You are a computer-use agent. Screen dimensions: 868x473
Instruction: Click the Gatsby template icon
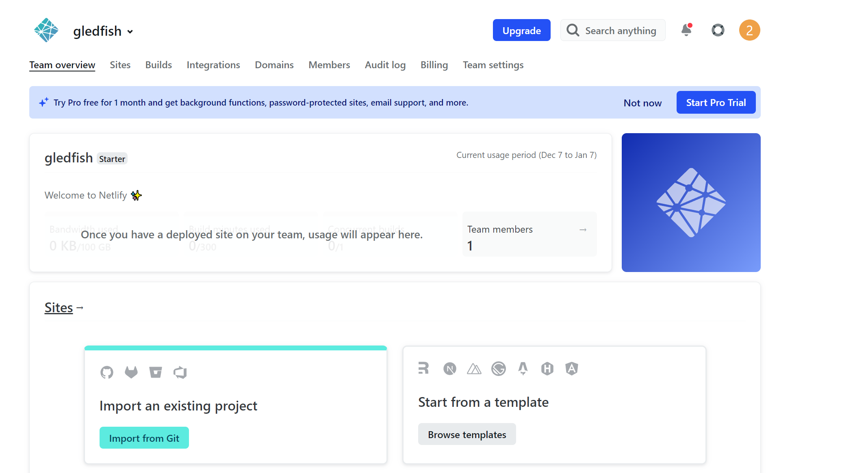point(499,369)
